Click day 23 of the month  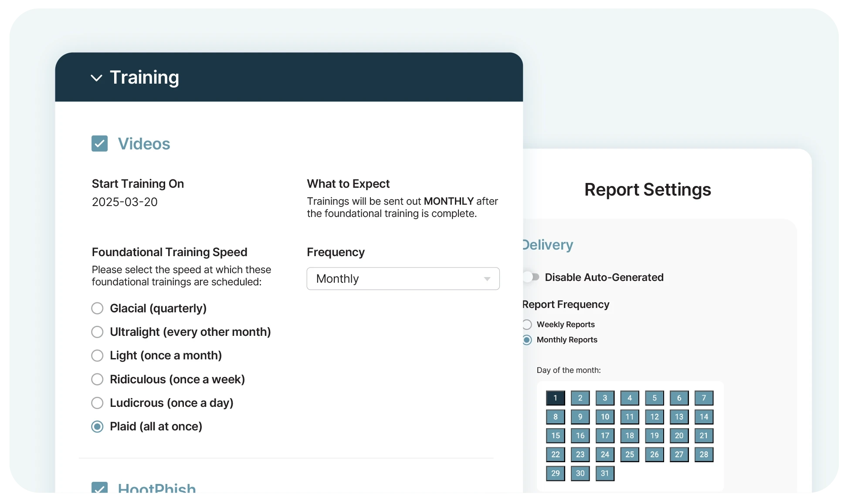tap(580, 454)
